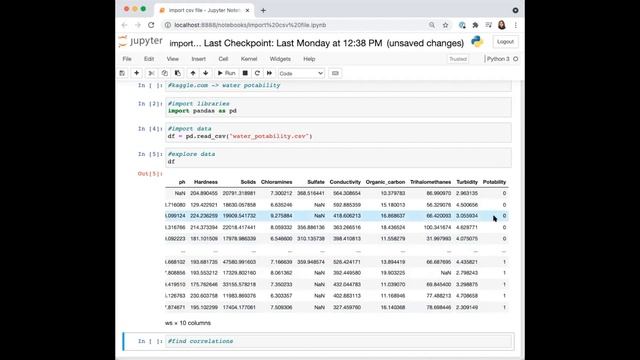
Task: Open the command palette keyboard icon
Action: coord(335,73)
